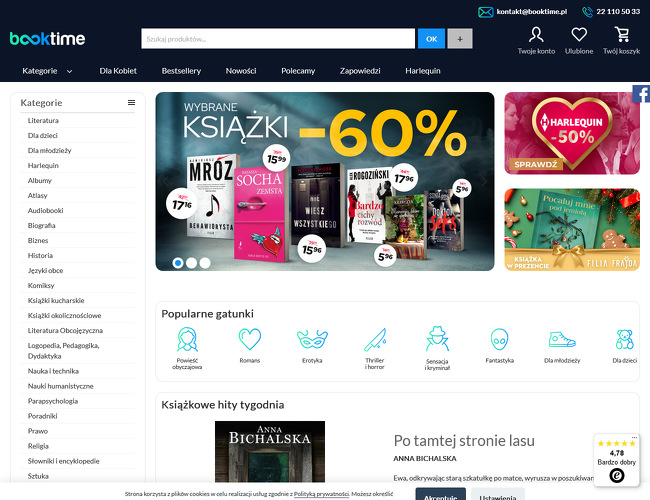Click in the Szukaj produktów search field
The height and width of the screenshot is (500, 650).
(x=278, y=39)
